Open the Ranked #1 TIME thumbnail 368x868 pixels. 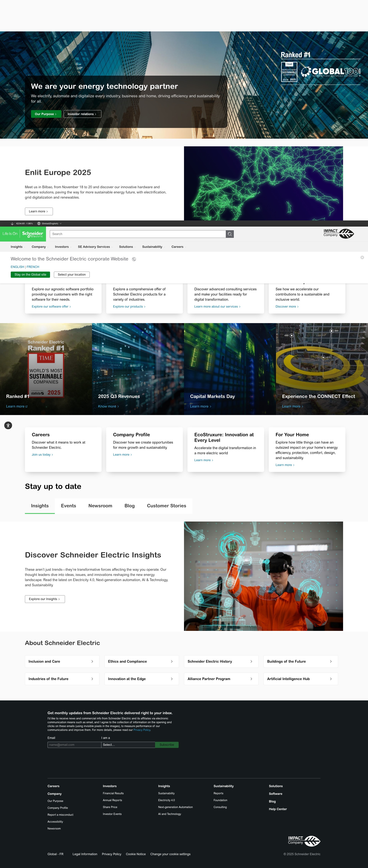pos(46,369)
